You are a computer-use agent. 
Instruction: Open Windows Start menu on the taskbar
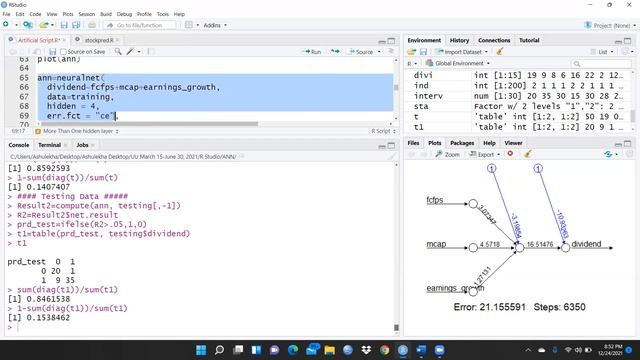coord(201,350)
